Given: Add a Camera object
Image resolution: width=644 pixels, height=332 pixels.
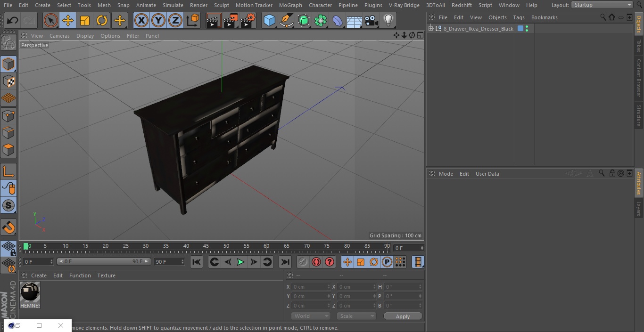Looking at the screenshot, I should pyautogui.click(x=372, y=20).
